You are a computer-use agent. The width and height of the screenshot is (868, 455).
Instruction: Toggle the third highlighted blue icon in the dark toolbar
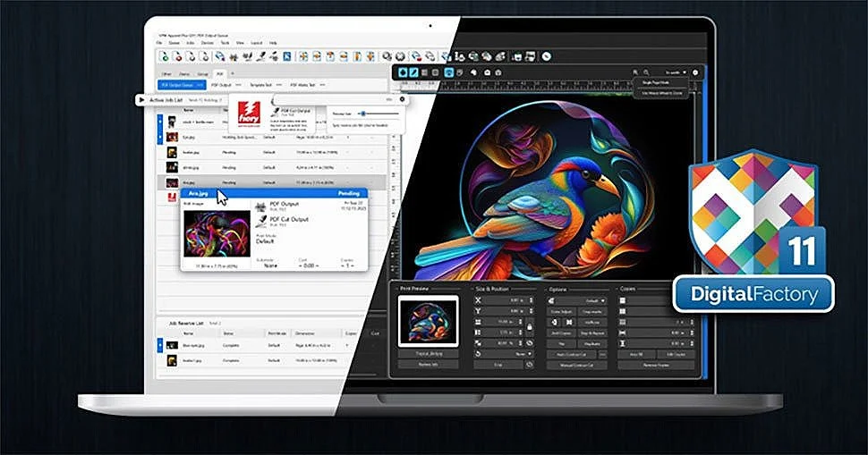coord(449,72)
